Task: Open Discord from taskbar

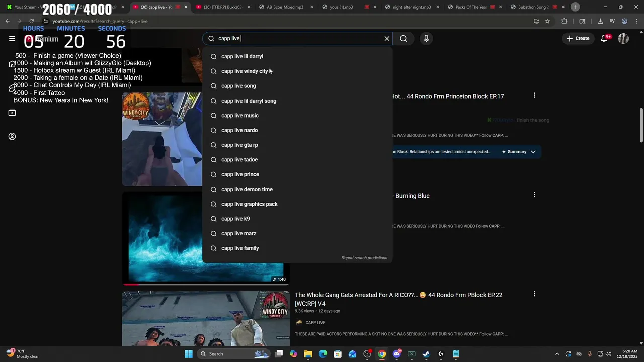Action: (x=396, y=354)
